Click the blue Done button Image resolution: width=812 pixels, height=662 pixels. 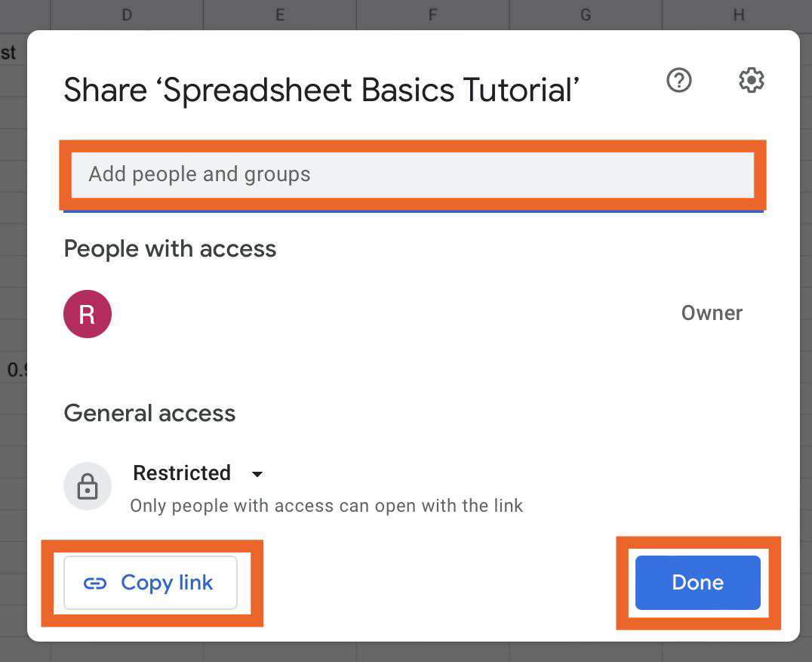coord(697,583)
